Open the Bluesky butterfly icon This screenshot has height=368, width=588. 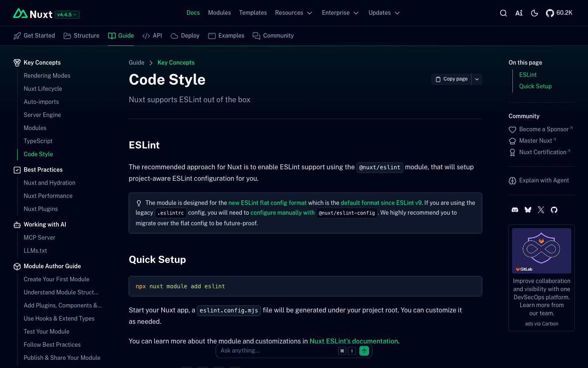pos(528,210)
